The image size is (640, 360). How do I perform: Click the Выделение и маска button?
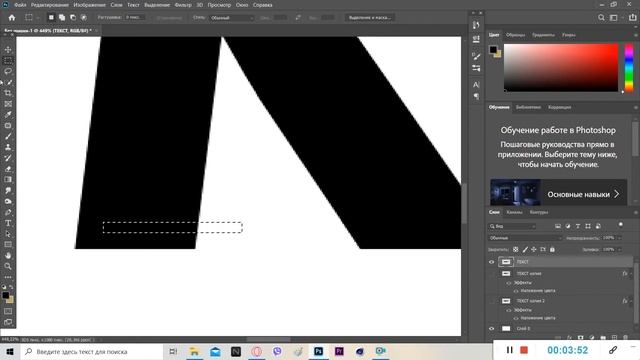[x=369, y=18]
